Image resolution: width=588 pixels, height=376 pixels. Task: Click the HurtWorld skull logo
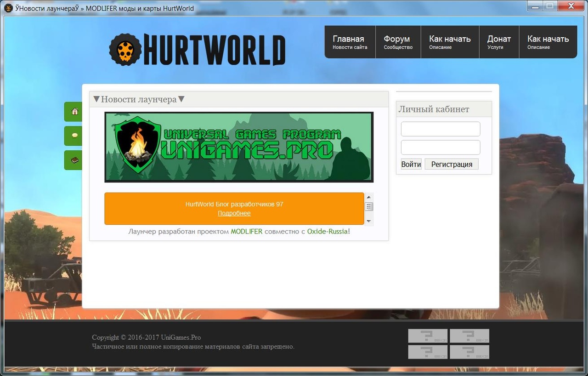(x=198, y=50)
